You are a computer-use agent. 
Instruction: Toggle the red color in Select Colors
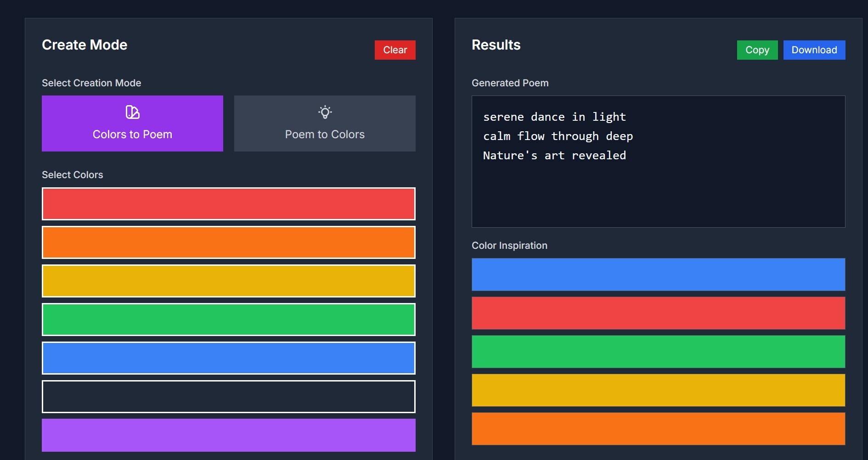228,204
